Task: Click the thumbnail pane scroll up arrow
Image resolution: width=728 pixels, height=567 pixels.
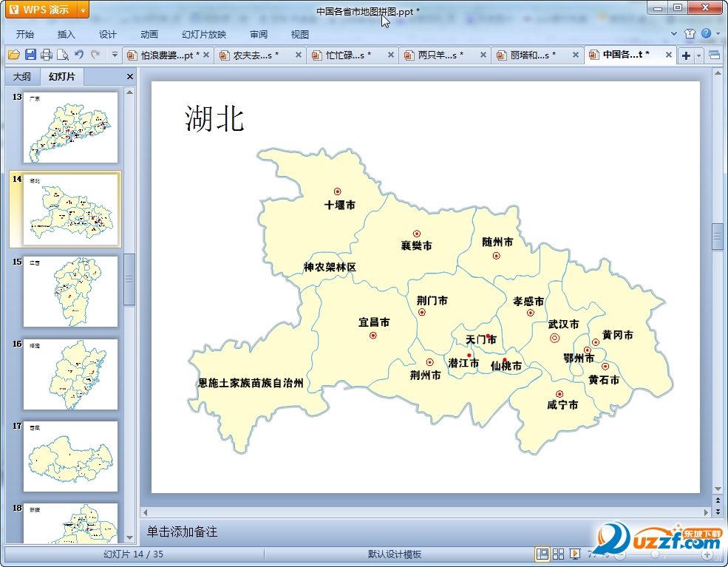Action: (129, 92)
